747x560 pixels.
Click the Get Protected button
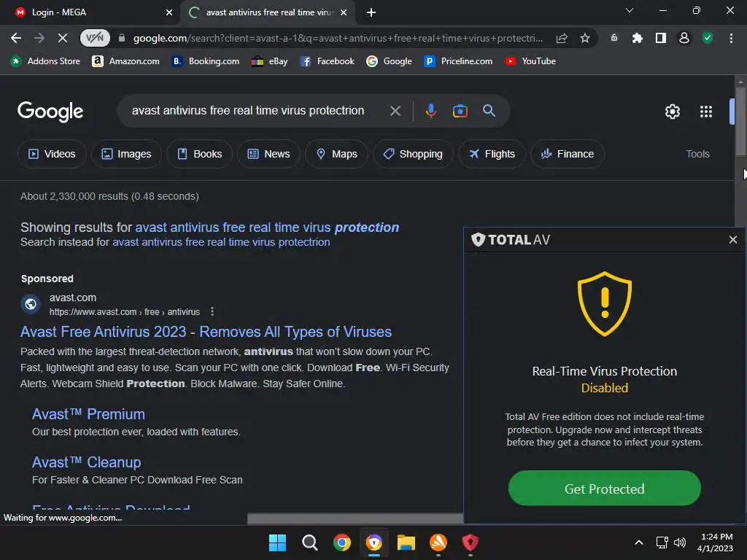[x=605, y=488]
